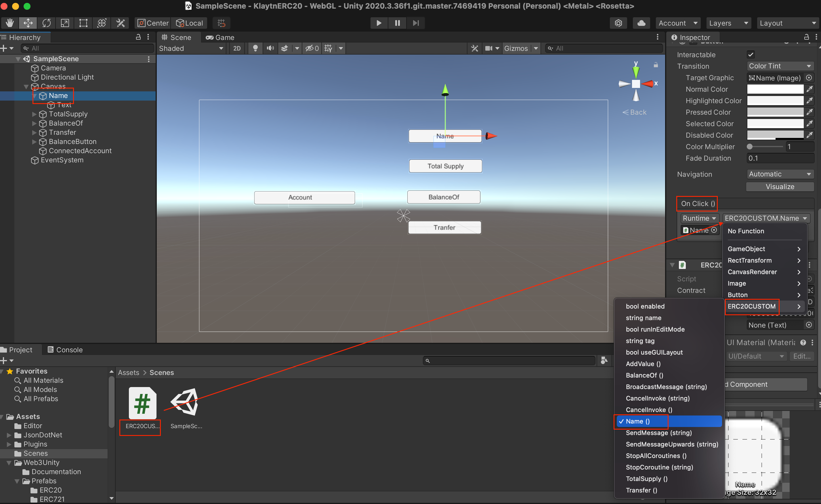
Task: Expand the TotalSupply hierarchy item
Action: tap(34, 114)
